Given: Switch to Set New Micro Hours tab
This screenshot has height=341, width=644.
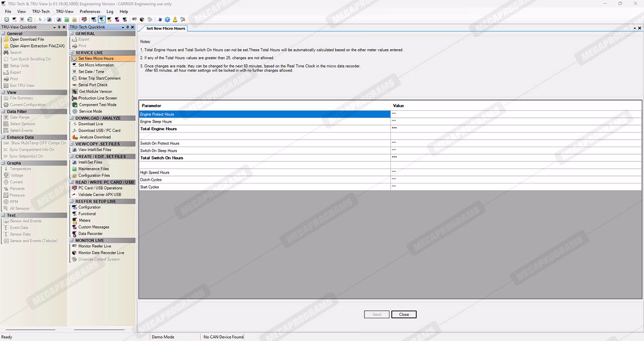Looking at the screenshot, I should pyautogui.click(x=165, y=29).
